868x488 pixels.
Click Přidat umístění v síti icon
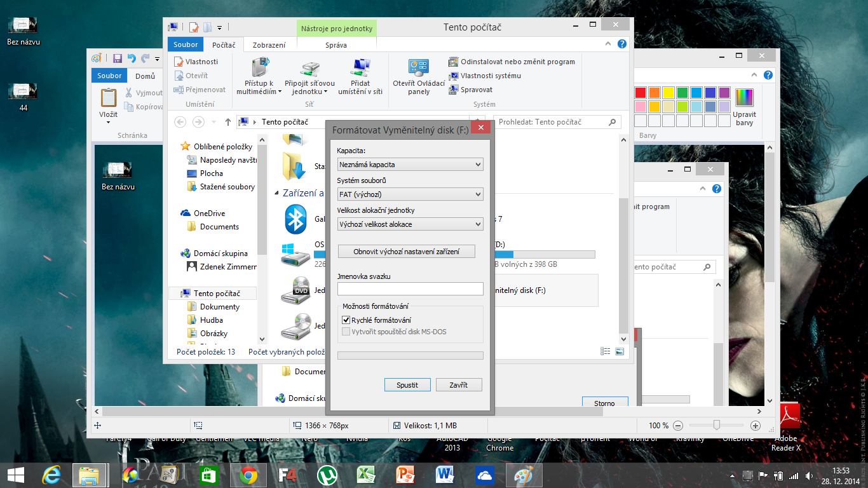pyautogui.click(x=360, y=68)
